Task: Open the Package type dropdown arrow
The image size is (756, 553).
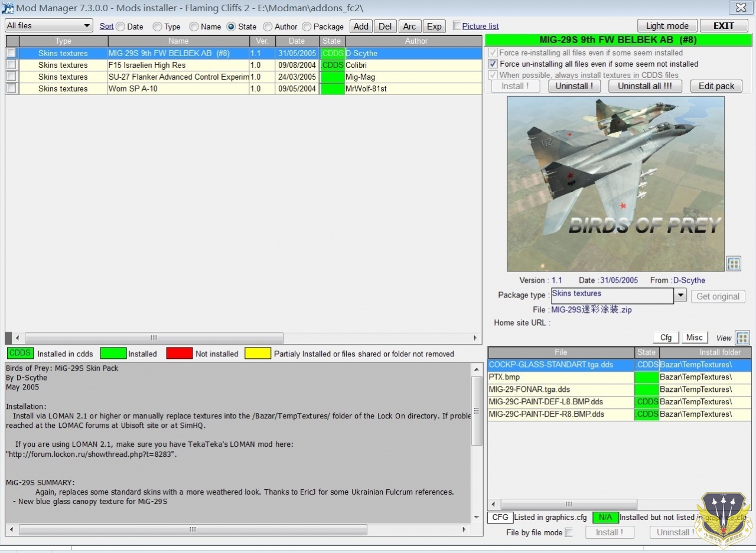Action: (x=680, y=296)
